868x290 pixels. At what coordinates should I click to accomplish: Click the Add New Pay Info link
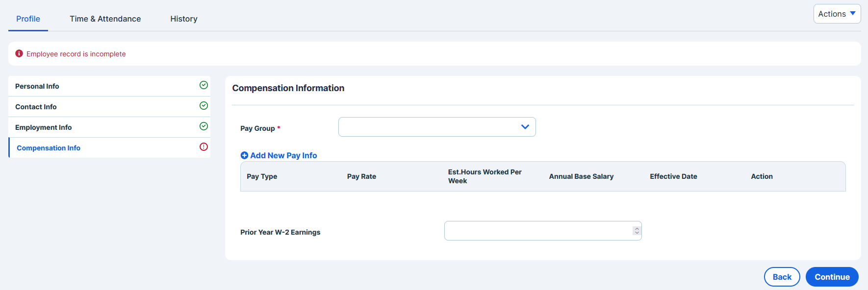click(x=283, y=155)
